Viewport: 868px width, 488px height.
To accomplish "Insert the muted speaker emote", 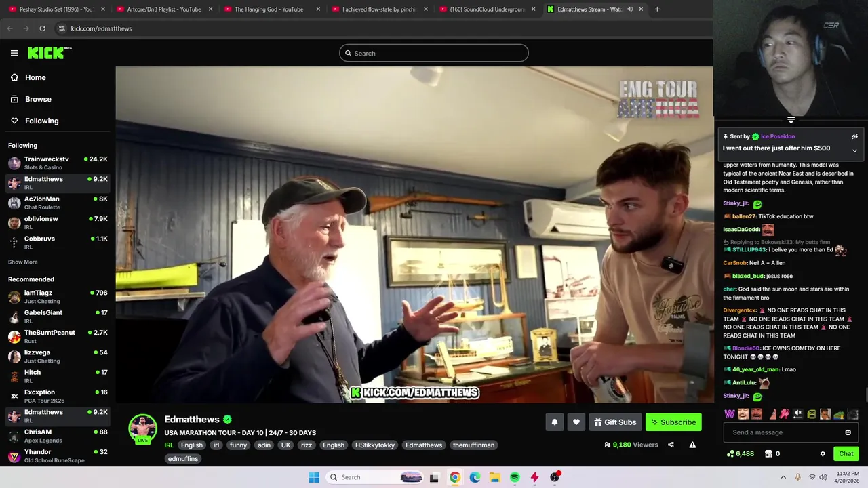I will (798, 413).
